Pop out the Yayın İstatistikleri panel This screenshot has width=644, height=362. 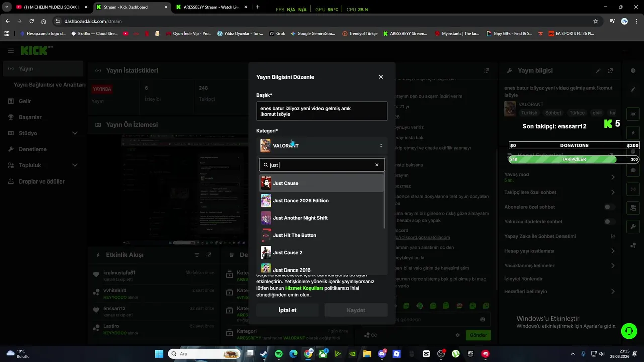click(486, 71)
